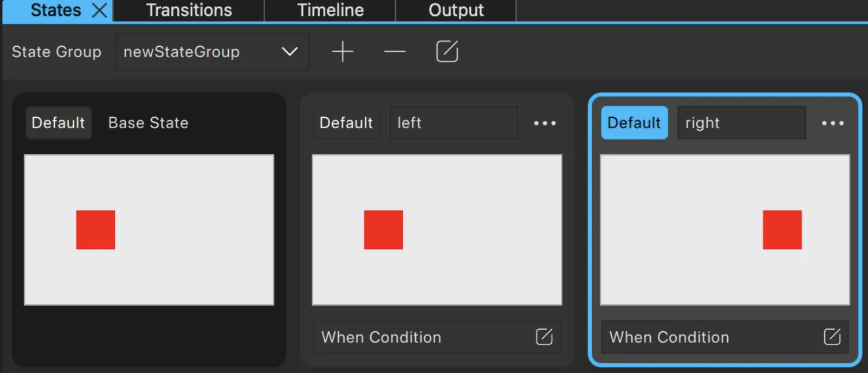Open the more options menu for left state
868x373 pixels.
click(544, 123)
